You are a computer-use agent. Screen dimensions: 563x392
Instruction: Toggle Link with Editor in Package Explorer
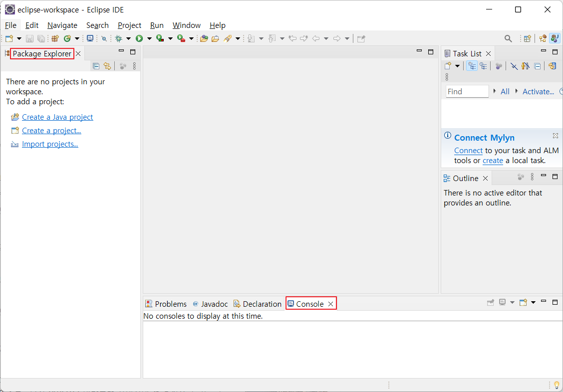pyautogui.click(x=107, y=66)
